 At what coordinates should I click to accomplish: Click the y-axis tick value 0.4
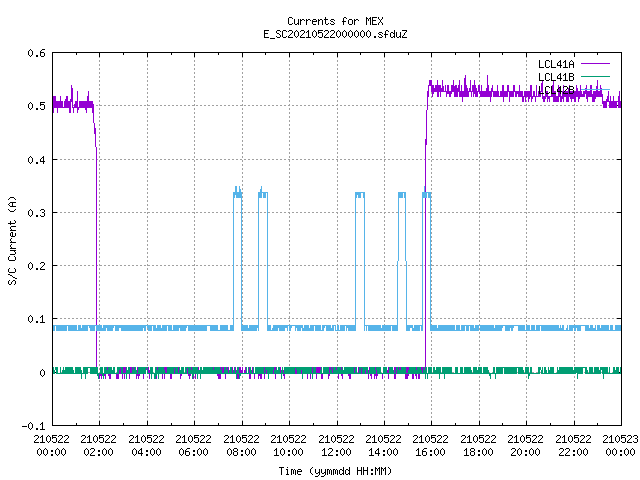click(37, 160)
